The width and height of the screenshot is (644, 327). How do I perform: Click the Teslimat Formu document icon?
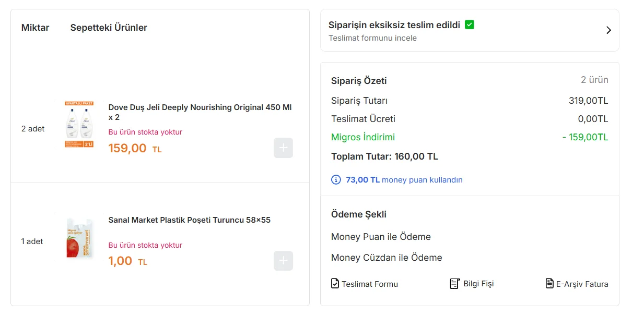(x=335, y=283)
